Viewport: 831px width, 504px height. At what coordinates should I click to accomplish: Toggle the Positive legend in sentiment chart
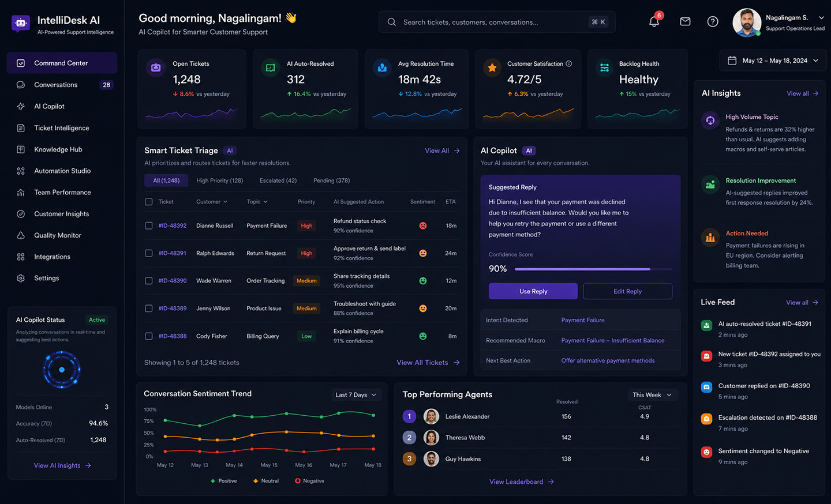pos(224,481)
